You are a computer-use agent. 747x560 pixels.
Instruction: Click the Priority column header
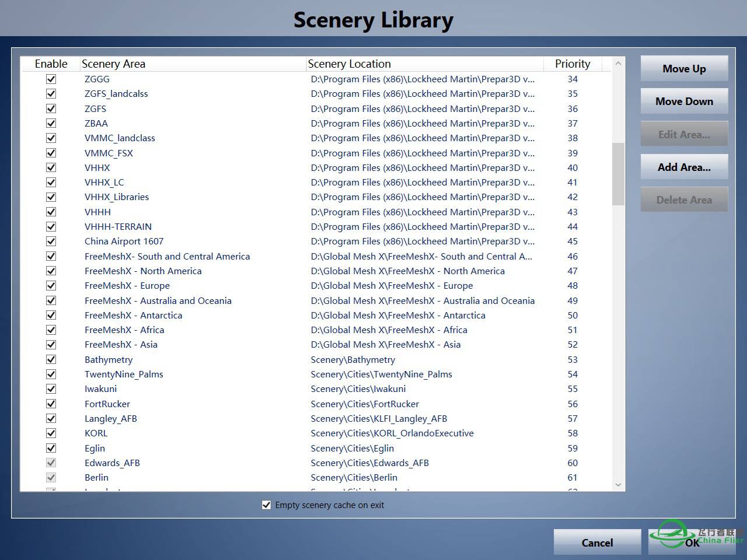572,64
